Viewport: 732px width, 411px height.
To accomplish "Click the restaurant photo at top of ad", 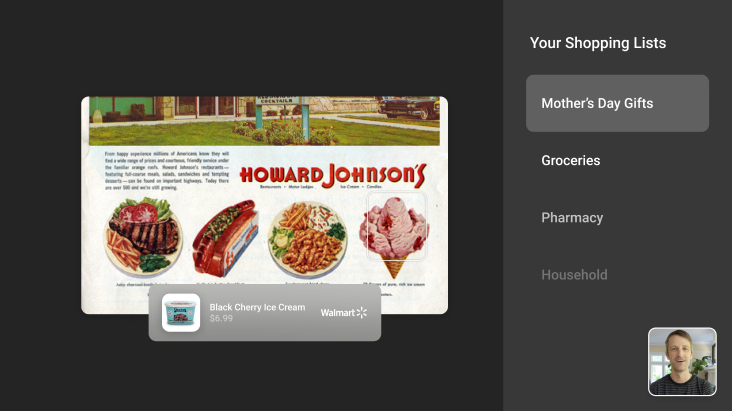I will 264,121.
